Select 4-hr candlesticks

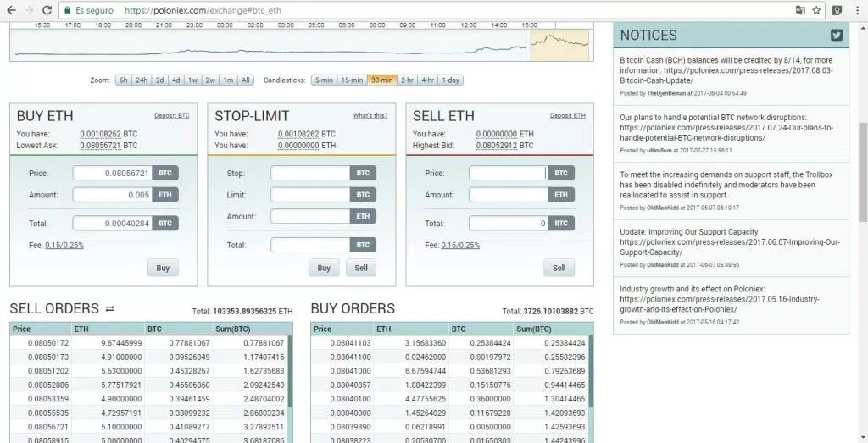(x=427, y=80)
